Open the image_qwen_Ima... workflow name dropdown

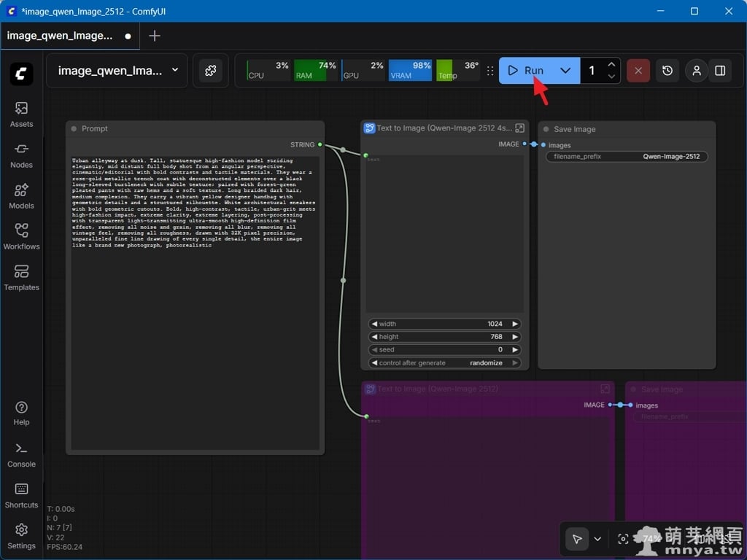(x=175, y=71)
